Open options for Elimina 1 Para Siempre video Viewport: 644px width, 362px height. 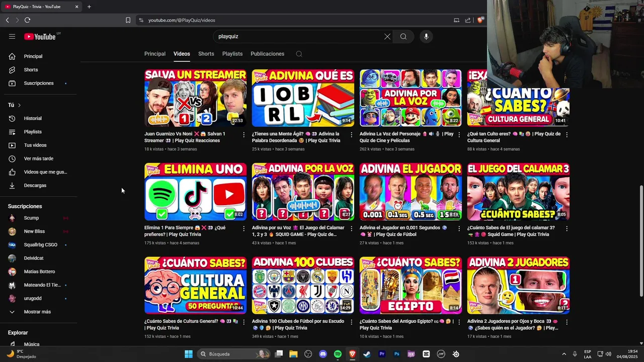(x=244, y=228)
